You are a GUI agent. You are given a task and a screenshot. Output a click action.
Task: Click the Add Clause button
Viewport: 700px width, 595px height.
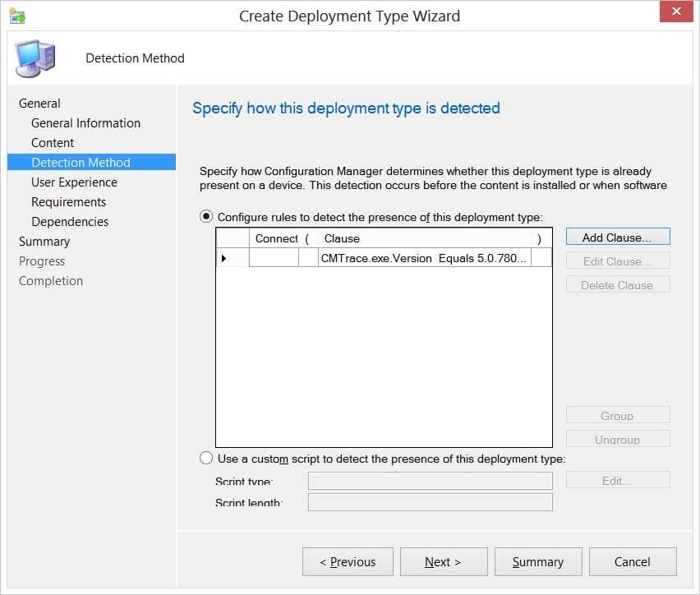click(x=617, y=237)
